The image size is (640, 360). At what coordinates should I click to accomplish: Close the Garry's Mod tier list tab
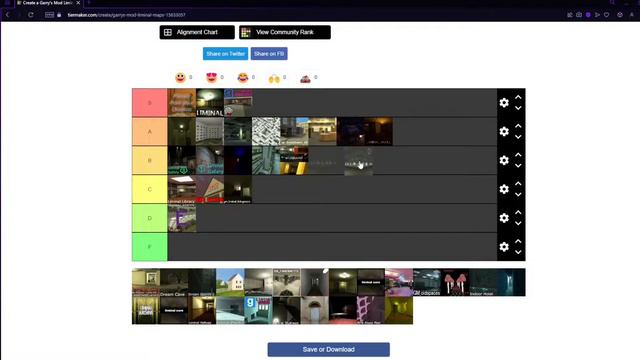78,3
